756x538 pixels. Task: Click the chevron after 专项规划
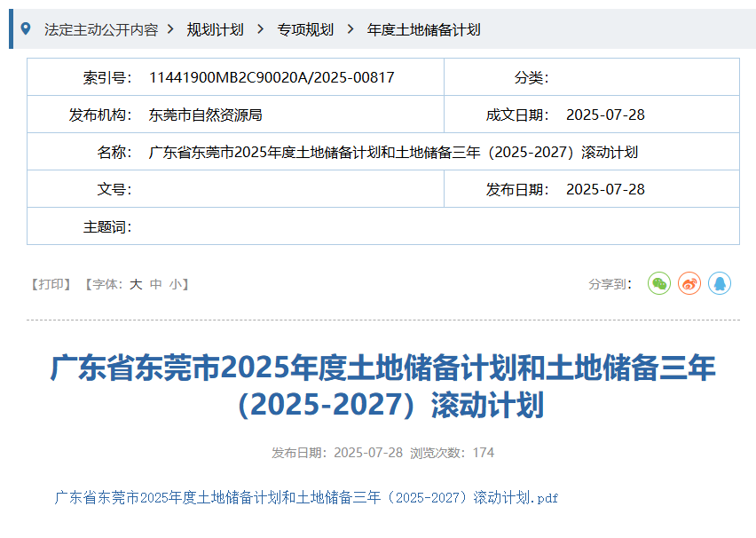[350, 29]
